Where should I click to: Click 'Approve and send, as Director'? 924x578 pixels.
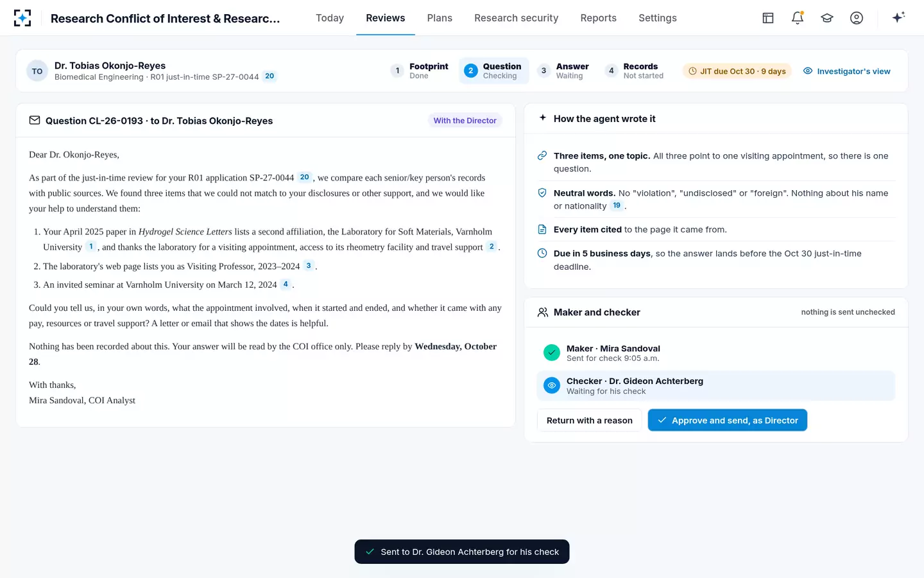[728, 421]
